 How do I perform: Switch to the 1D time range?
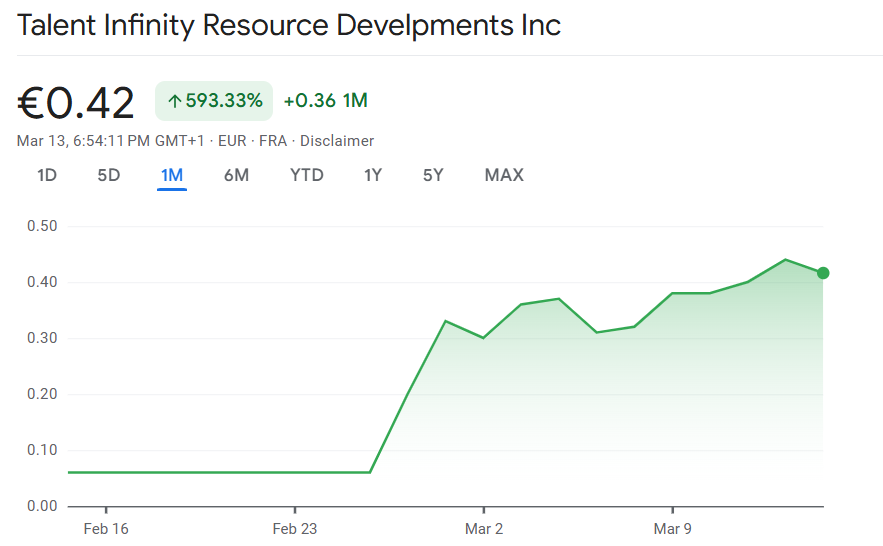tap(47, 176)
